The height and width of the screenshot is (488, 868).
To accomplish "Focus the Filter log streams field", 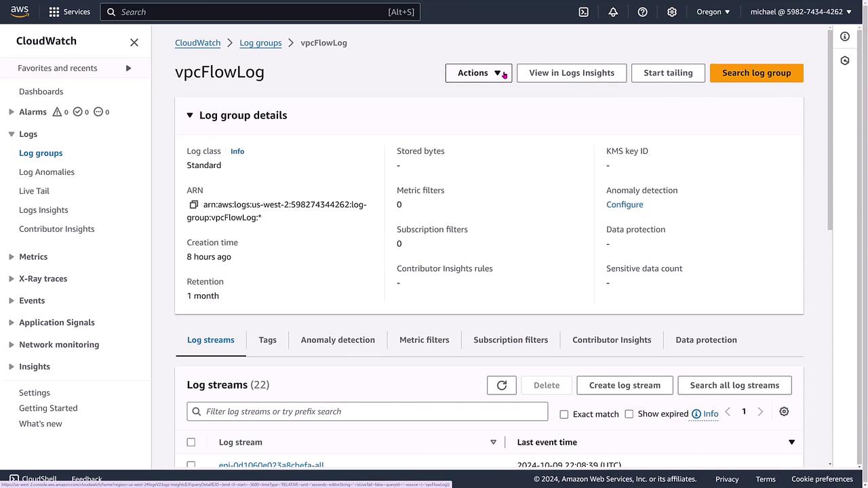I will pos(367,411).
